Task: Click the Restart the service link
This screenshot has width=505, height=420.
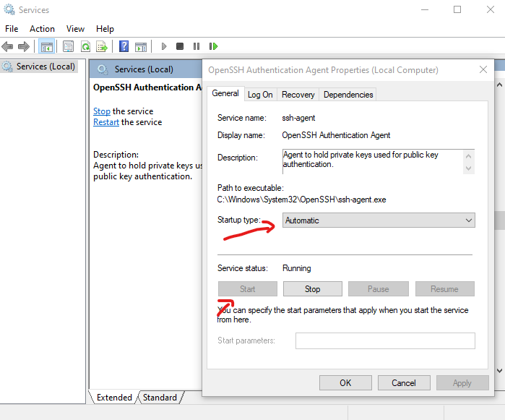Action: pos(106,122)
